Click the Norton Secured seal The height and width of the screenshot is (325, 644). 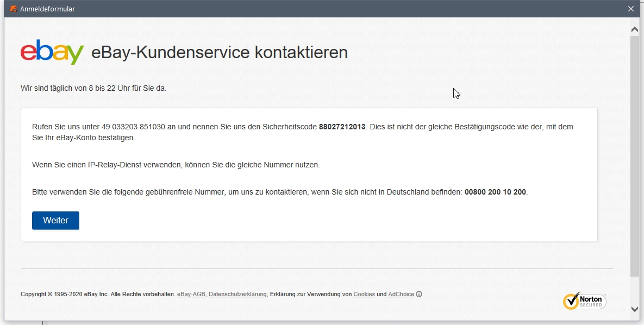click(585, 301)
